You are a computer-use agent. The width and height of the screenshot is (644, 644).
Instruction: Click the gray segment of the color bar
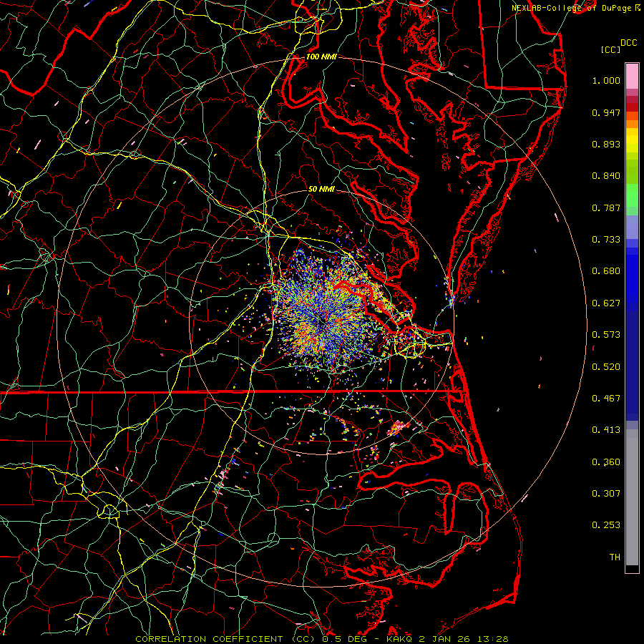pyautogui.click(x=632, y=497)
